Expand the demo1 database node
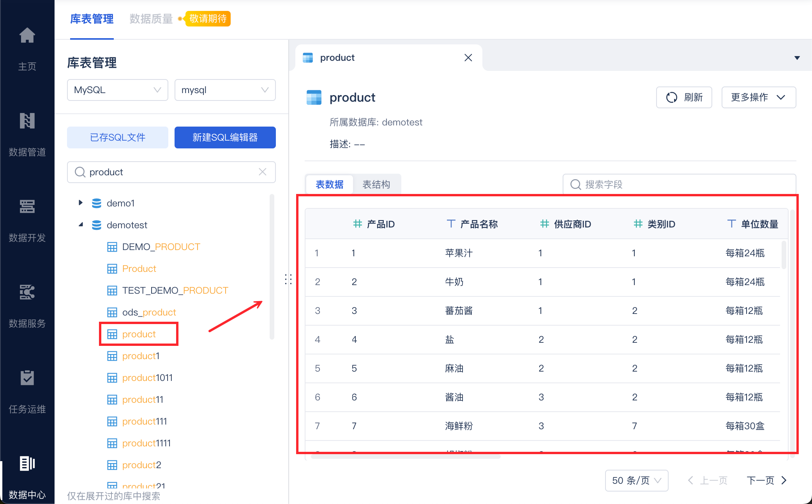The image size is (812, 504). 81,203
